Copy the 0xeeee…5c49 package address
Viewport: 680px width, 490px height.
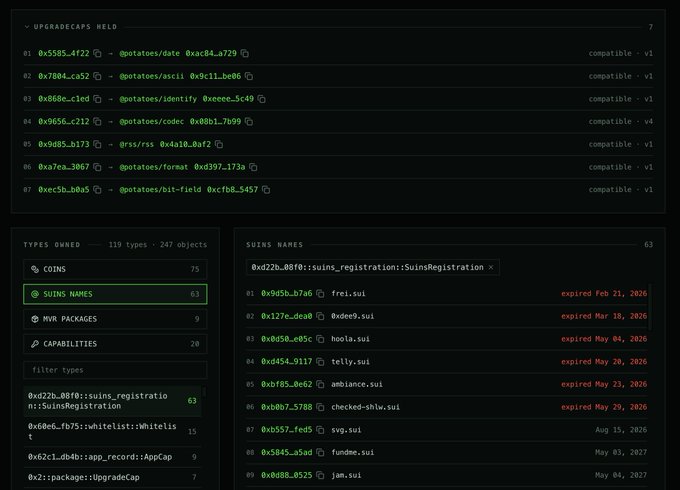click(x=262, y=99)
